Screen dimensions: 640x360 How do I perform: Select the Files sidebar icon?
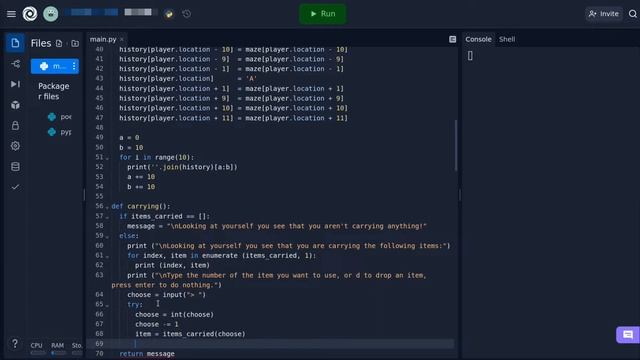[15, 43]
